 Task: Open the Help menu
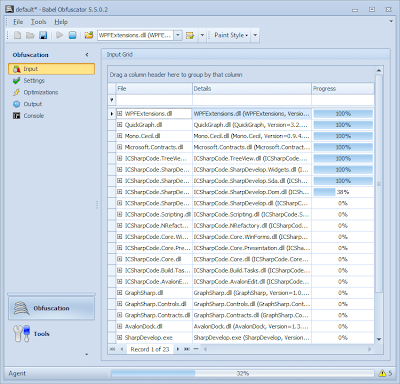coord(61,22)
